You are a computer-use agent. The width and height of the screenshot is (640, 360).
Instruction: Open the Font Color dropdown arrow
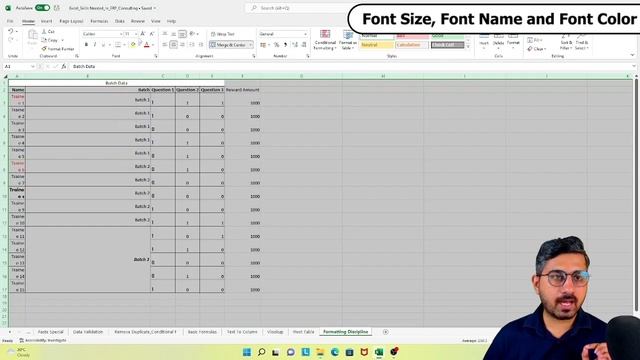coord(153,44)
